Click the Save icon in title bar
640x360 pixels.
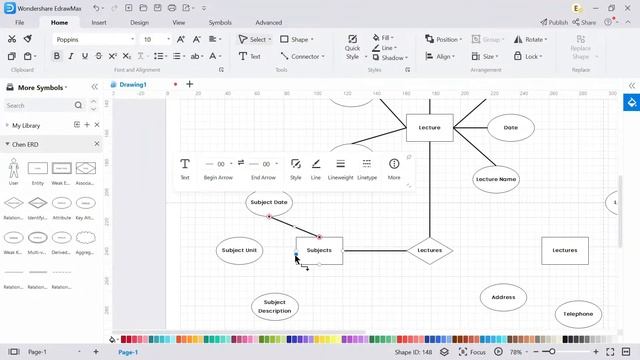pyautogui.click(x=158, y=8)
